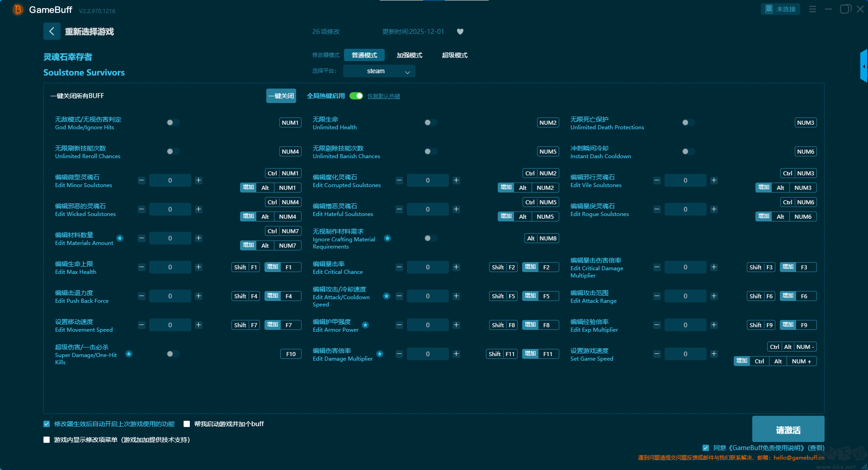Click minus for Edit Exp Multiplier
Screen dimensions: 868x470
coord(657,325)
